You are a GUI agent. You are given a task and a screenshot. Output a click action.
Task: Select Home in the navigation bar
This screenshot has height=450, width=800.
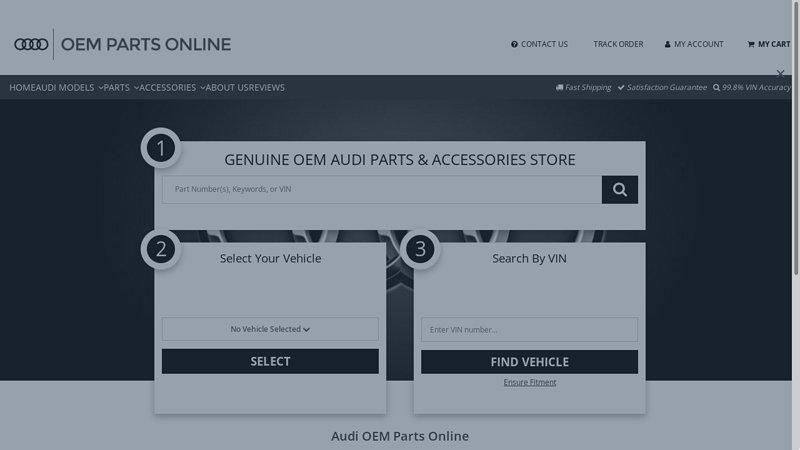[22, 88]
